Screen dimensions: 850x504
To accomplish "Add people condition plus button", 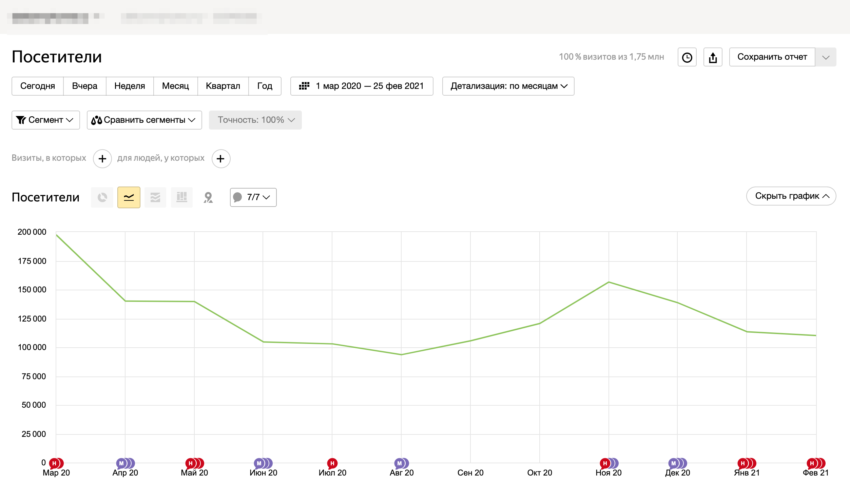I will coord(221,159).
